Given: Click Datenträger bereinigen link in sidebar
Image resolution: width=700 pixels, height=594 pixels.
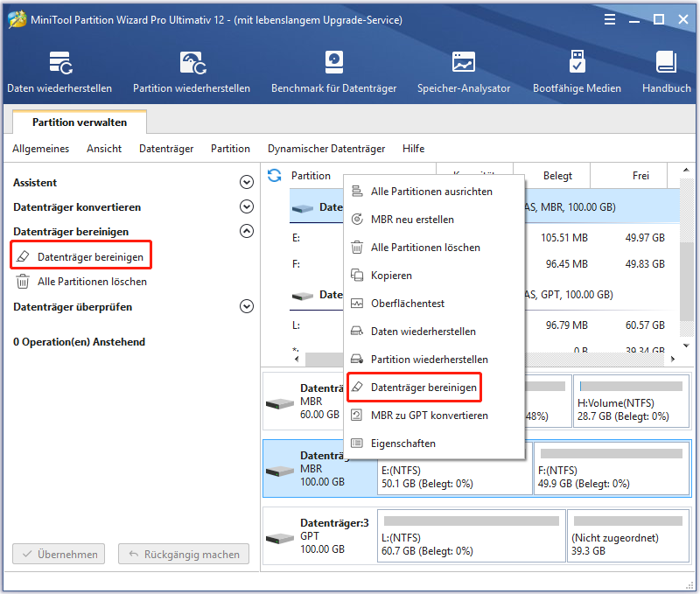Looking at the screenshot, I should pyautogui.click(x=90, y=256).
